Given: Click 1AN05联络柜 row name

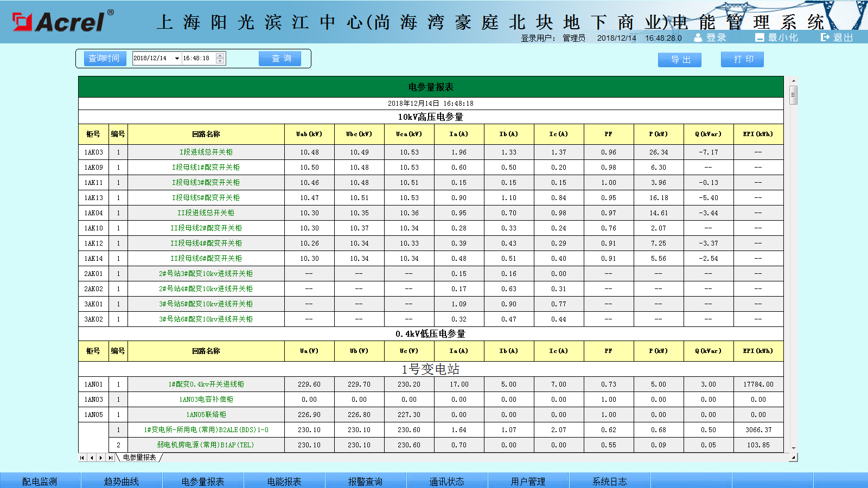Looking at the screenshot, I should click(x=206, y=415).
